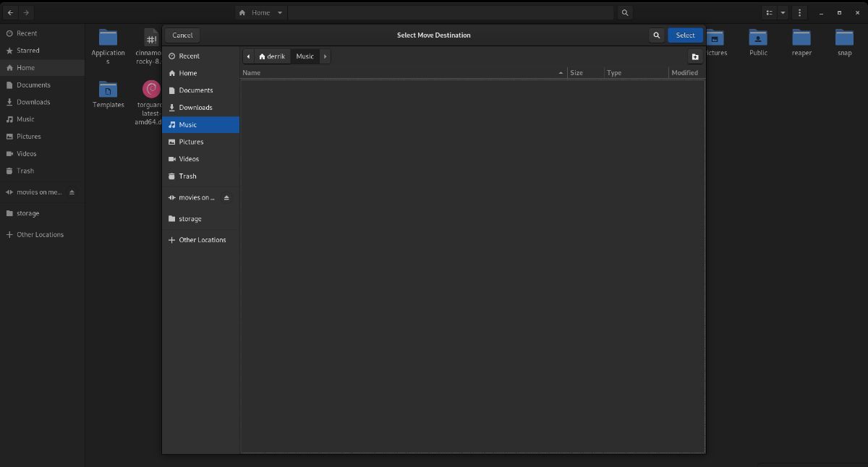Viewport: 868px width, 467px height.
Task: Open the search in the move dialog
Action: point(656,35)
